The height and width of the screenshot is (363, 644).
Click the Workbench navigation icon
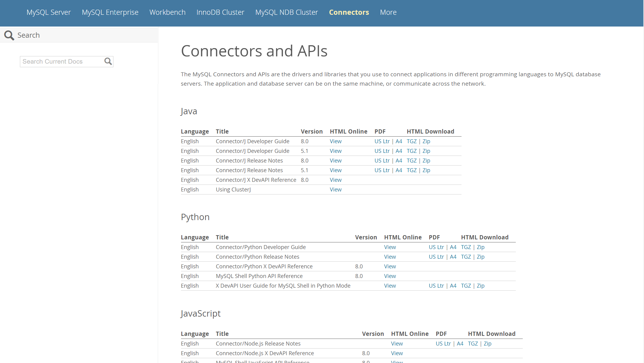point(167,12)
